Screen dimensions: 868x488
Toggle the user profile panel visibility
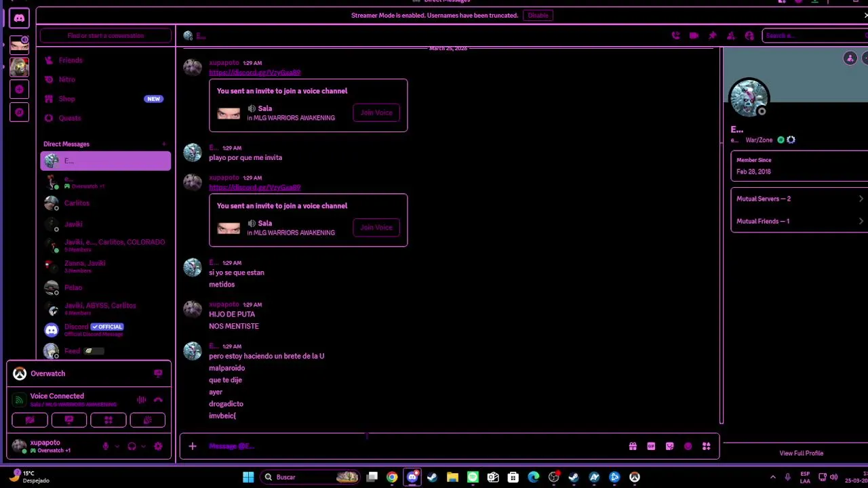[x=749, y=36]
